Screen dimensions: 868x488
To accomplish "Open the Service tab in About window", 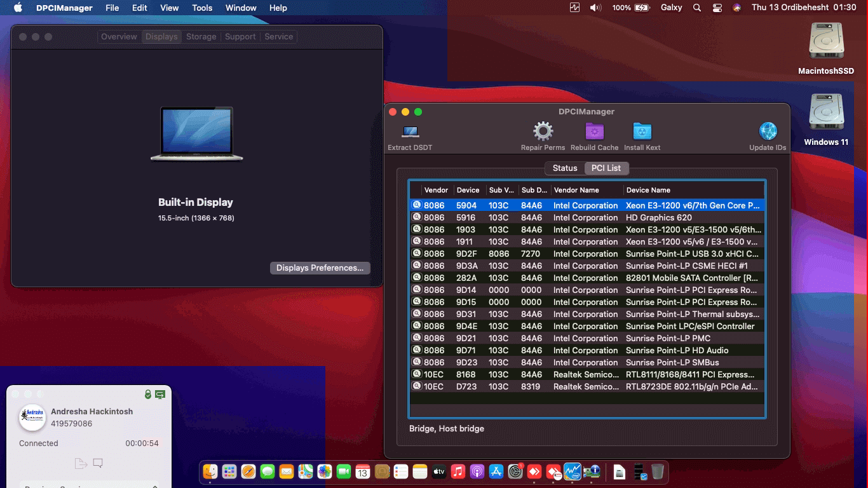I will pos(279,37).
